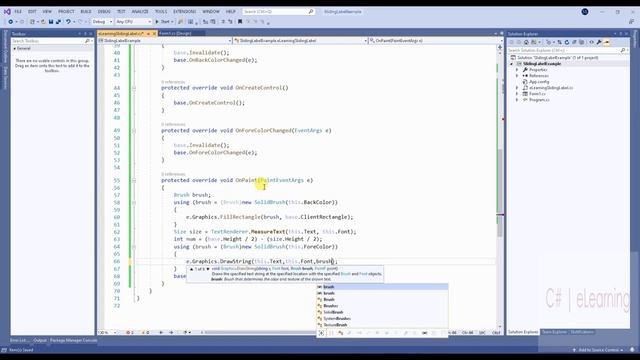Image resolution: width=640 pixels, height=360 pixels.
Task: Open the OnPaint member navigation dropdown
Action: coord(436,41)
